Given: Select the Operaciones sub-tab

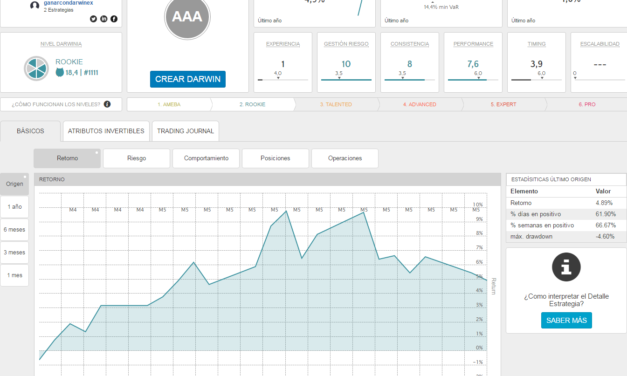Looking at the screenshot, I should (x=345, y=158).
